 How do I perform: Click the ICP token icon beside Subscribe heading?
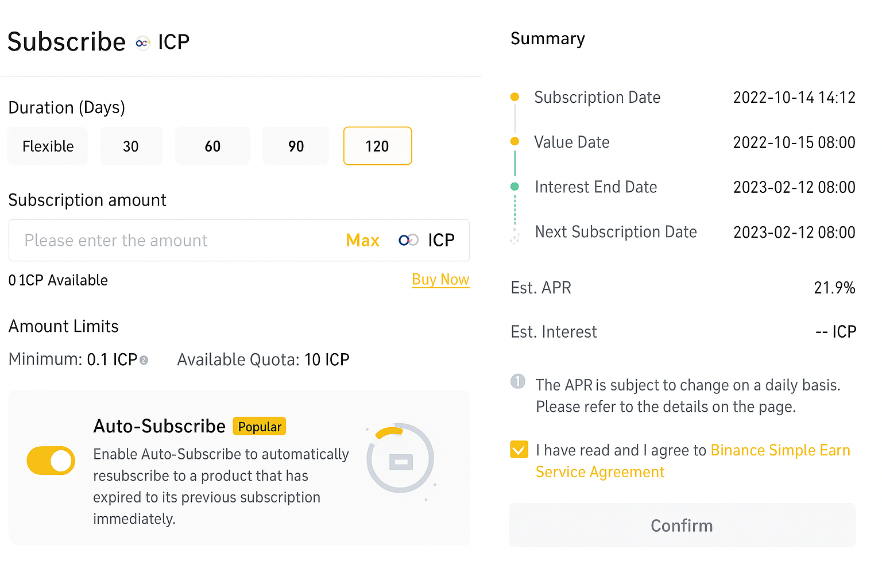coord(142,42)
